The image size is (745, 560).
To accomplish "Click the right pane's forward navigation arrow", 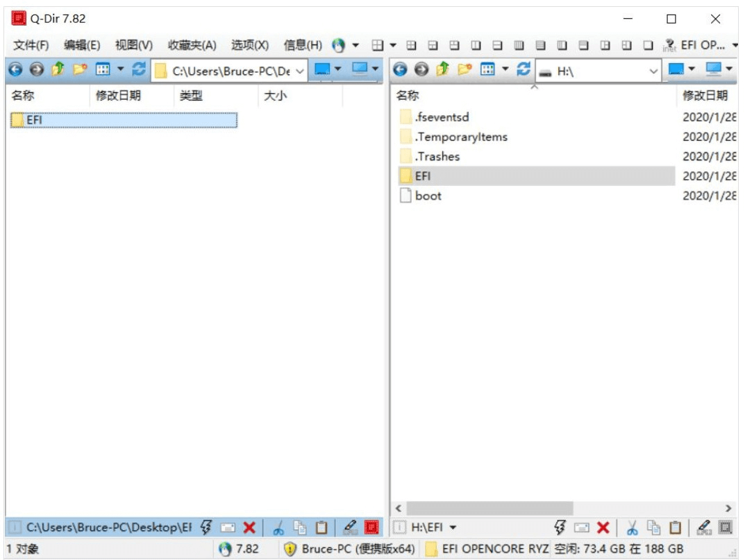I will pos(421,69).
